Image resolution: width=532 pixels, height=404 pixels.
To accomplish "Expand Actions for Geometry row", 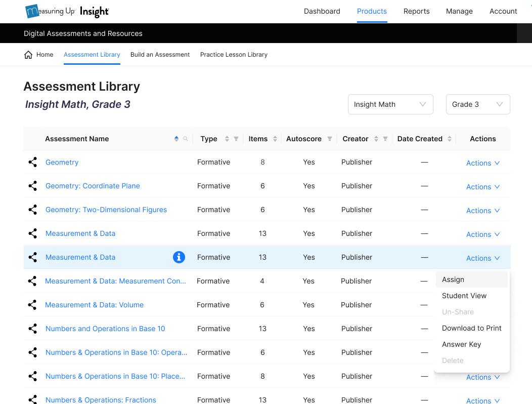I will click(483, 163).
